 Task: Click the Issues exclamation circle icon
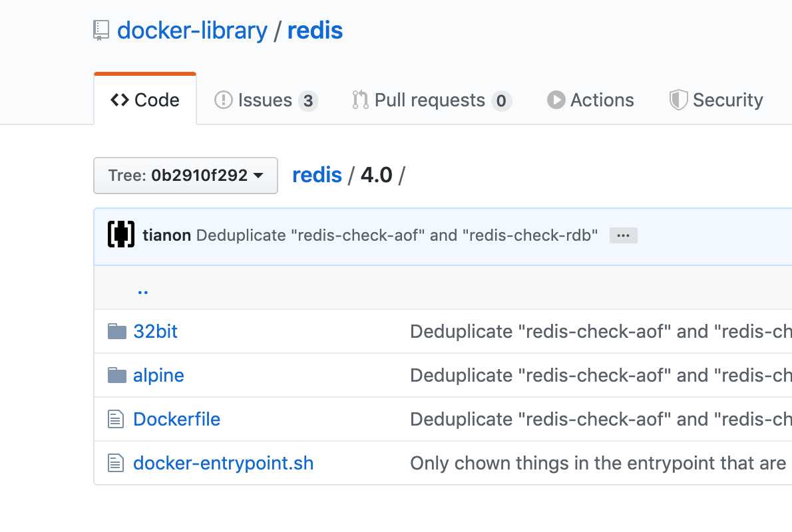click(x=223, y=100)
